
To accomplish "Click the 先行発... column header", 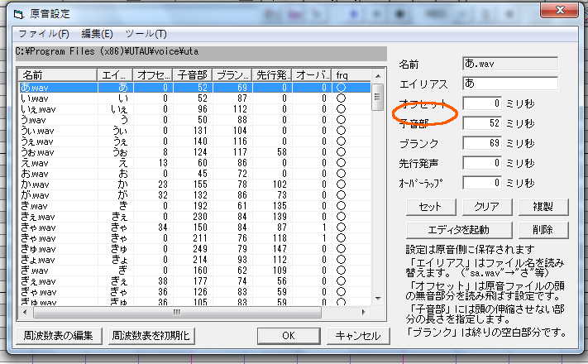I will coord(272,75).
